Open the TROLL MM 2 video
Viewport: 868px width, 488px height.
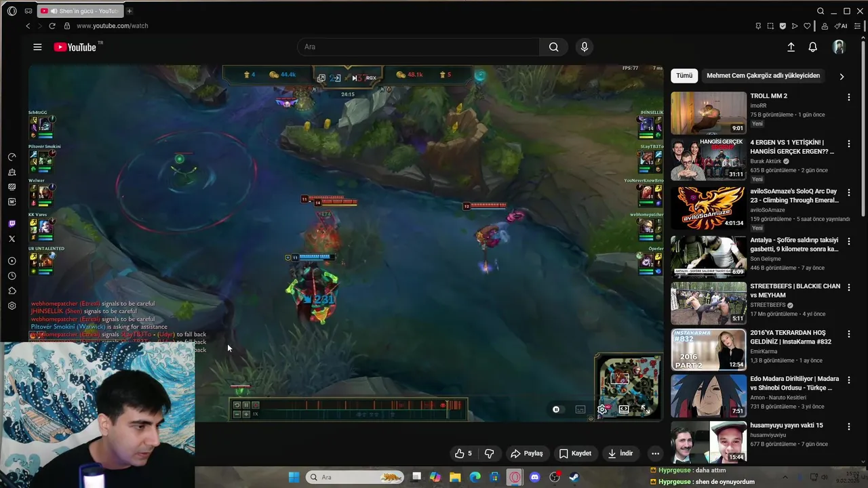[768, 96]
